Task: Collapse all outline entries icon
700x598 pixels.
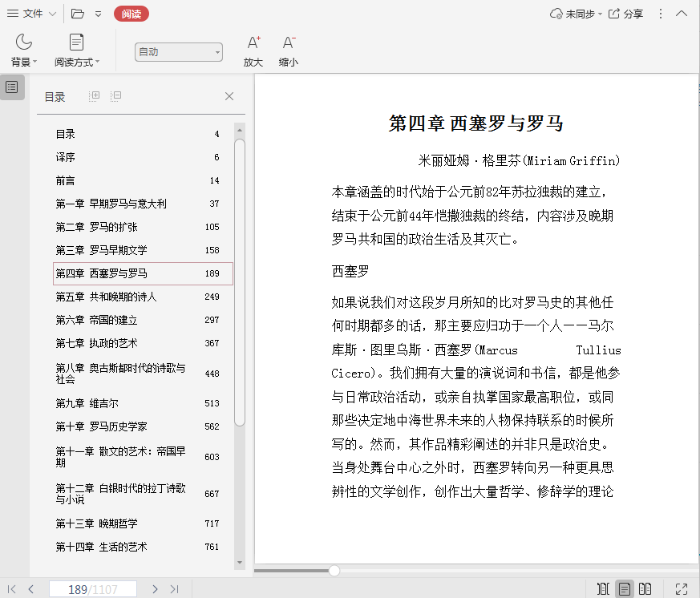Action: 116,96
